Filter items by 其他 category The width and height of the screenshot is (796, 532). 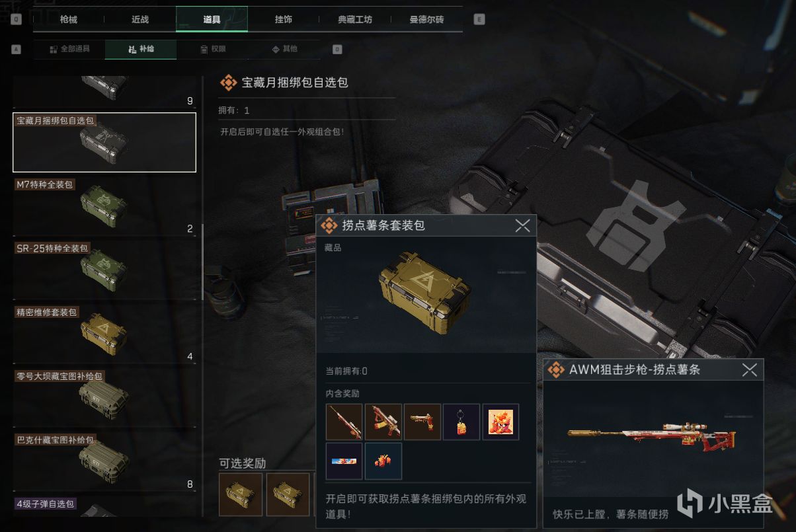pos(284,49)
